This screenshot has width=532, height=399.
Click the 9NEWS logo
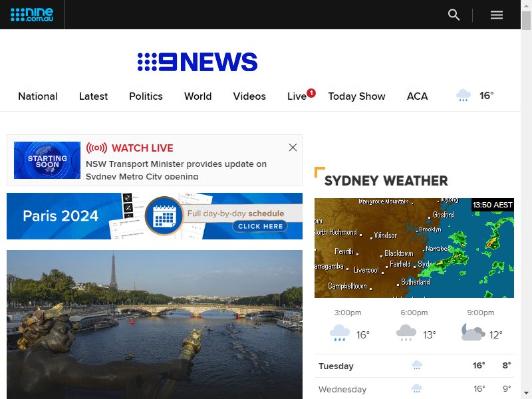198,62
